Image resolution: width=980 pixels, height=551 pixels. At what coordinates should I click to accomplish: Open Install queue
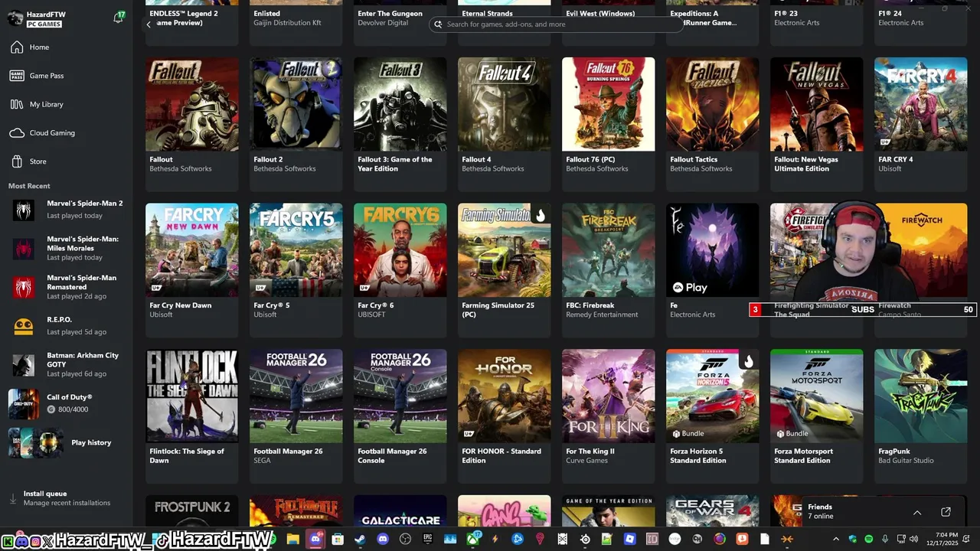(66, 498)
